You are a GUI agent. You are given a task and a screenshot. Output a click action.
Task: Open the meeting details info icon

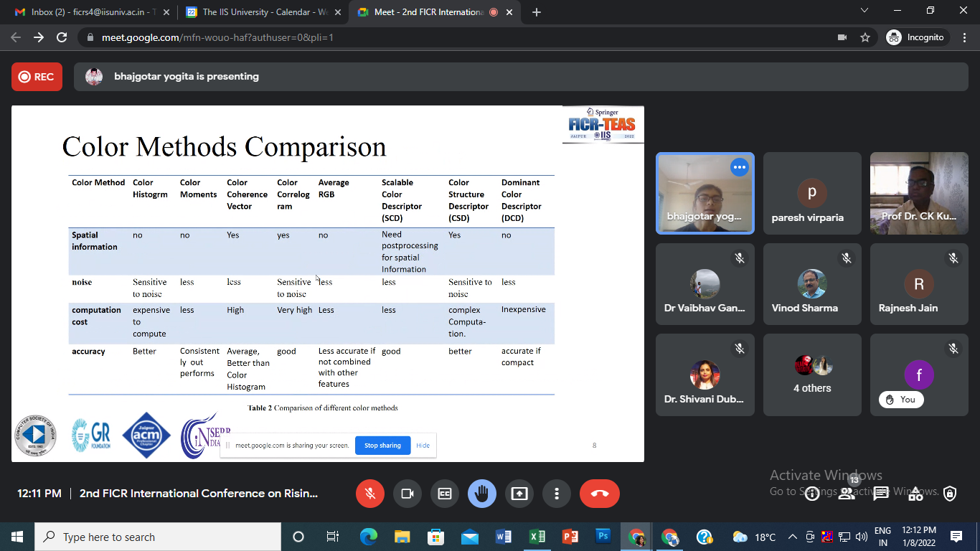812,494
